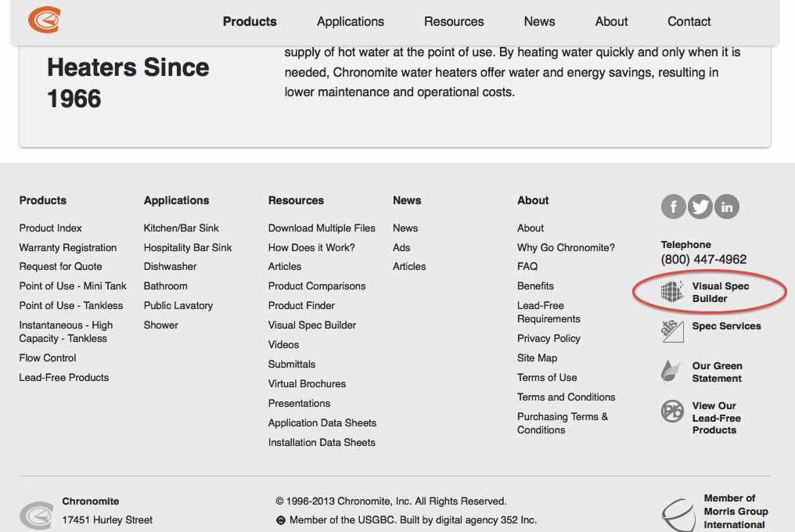Go to Kitchen/Bar Sink application
795x532 pixels.
click(181, 228)
